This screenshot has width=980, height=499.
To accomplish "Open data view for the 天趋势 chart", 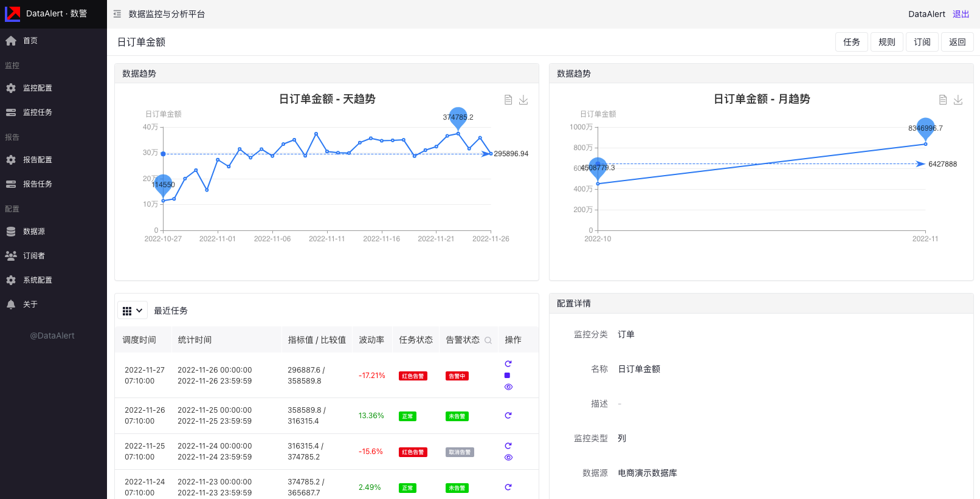I will pos(508,100).
